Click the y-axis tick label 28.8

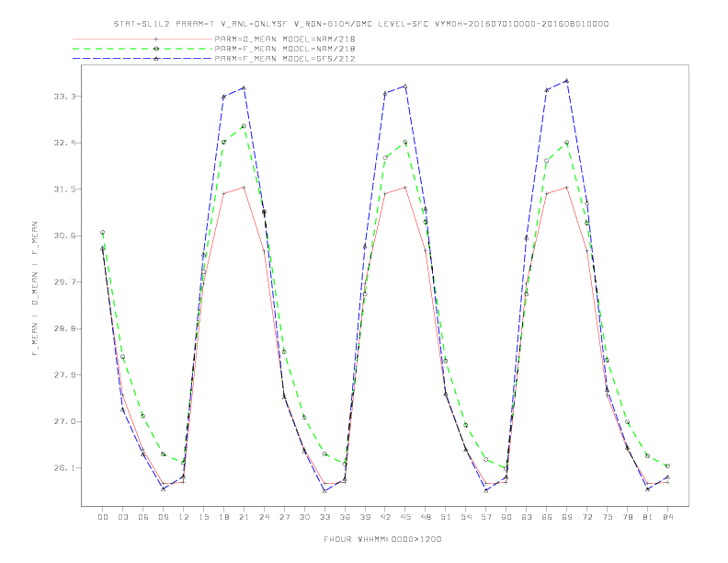(63, 328)
